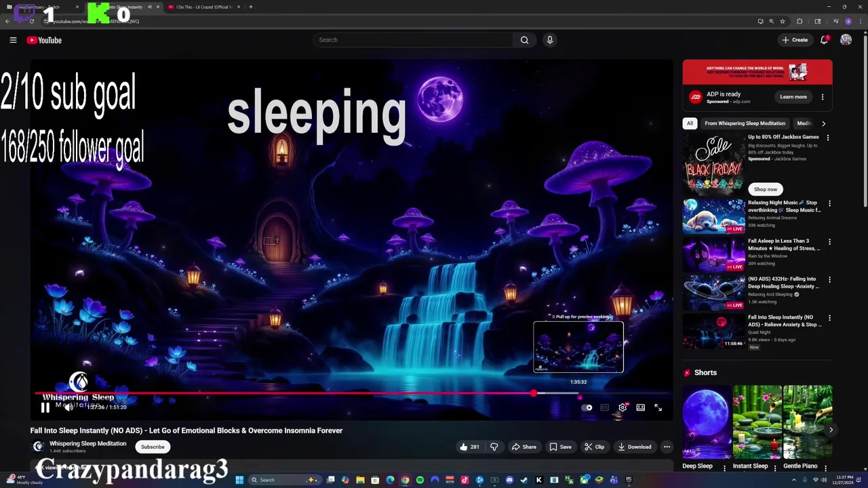The image size is (868, 488).
Task: Go to the YouTube home logo
Action: 44,40
